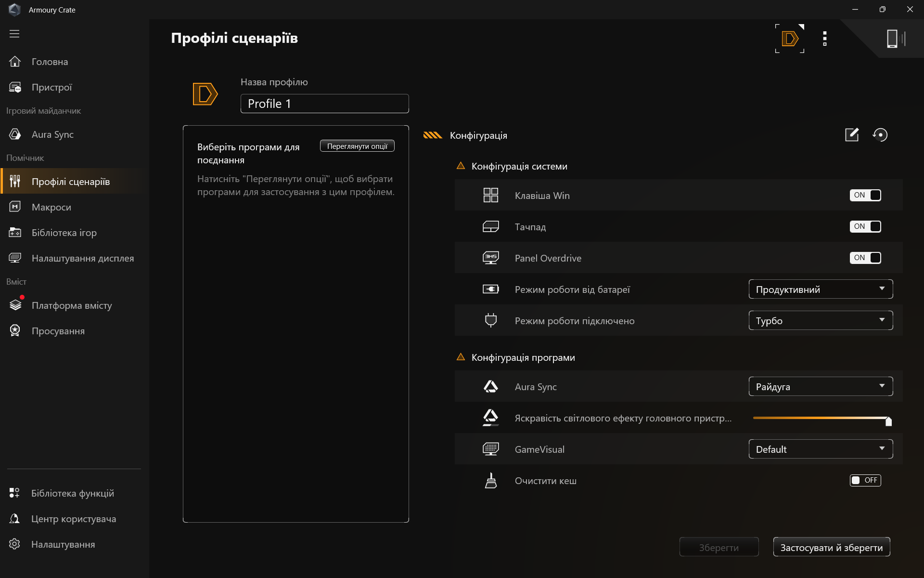This screenshot has height=578, width=924.
Task: Disable the Тачпад toggle
Action: (x=865, y=226)
